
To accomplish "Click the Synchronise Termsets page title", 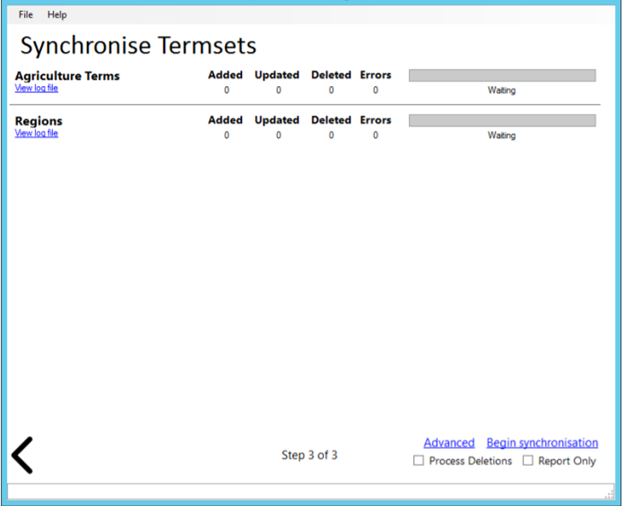I will tap(138, 46).
